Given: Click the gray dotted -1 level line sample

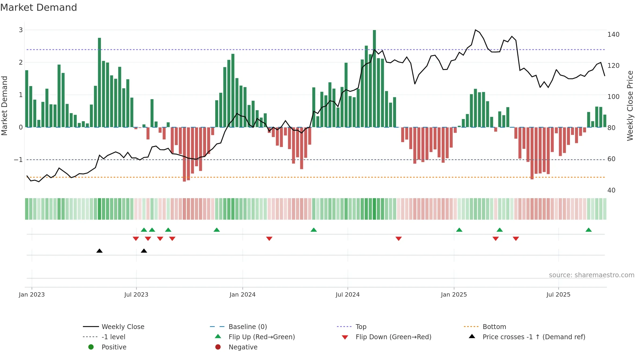Looking at the screenshot, I should tap(90, 337).
